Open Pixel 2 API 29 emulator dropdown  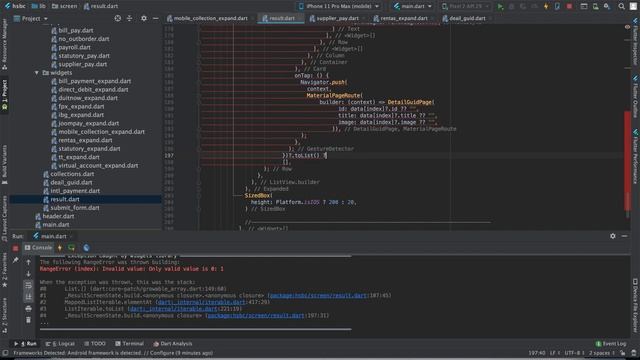(x=466, y=6)
